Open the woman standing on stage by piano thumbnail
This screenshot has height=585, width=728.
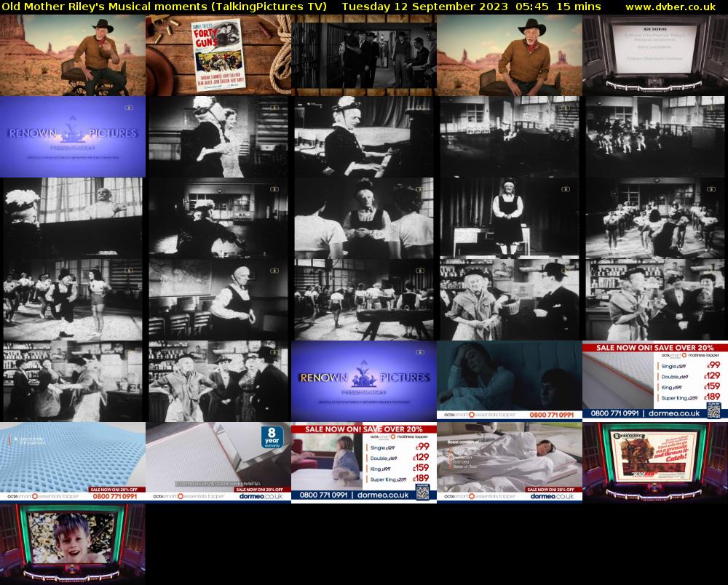tap(510, 218)
